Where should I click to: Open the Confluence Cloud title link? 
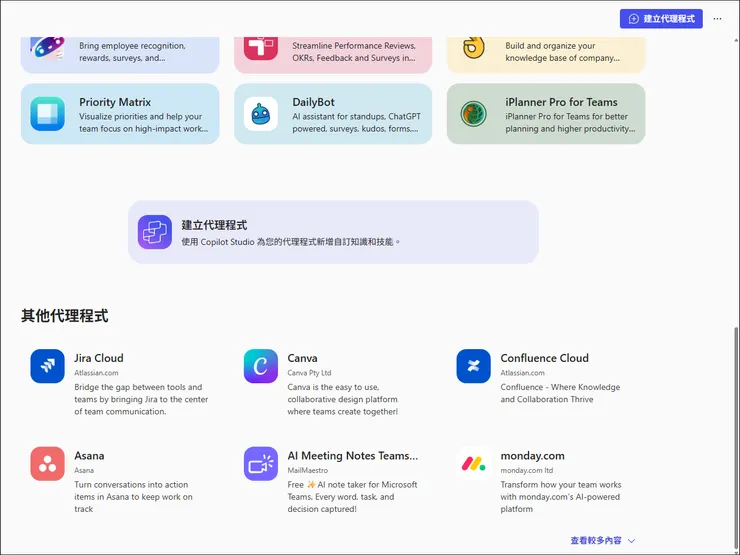(545, 358)
